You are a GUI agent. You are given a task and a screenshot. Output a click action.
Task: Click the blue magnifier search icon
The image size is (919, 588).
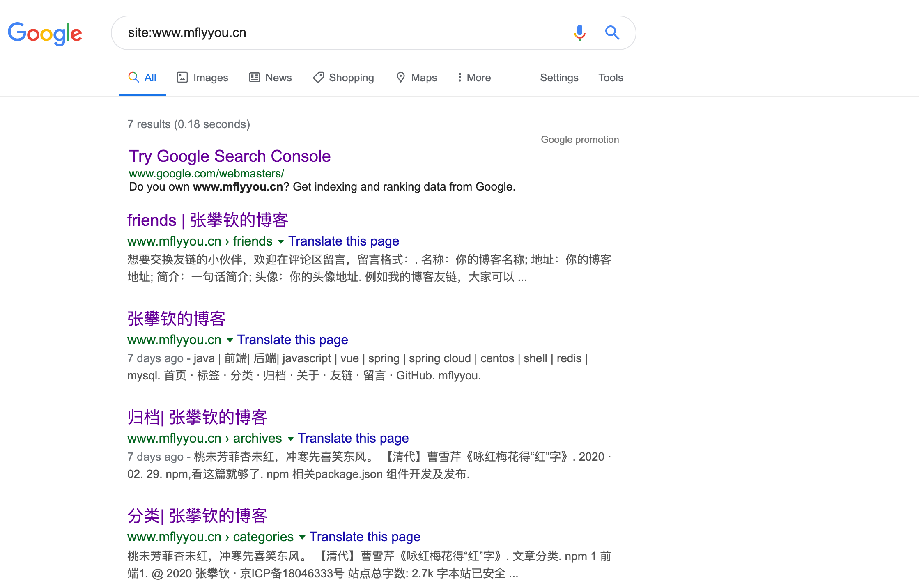(x=612, y=32)
